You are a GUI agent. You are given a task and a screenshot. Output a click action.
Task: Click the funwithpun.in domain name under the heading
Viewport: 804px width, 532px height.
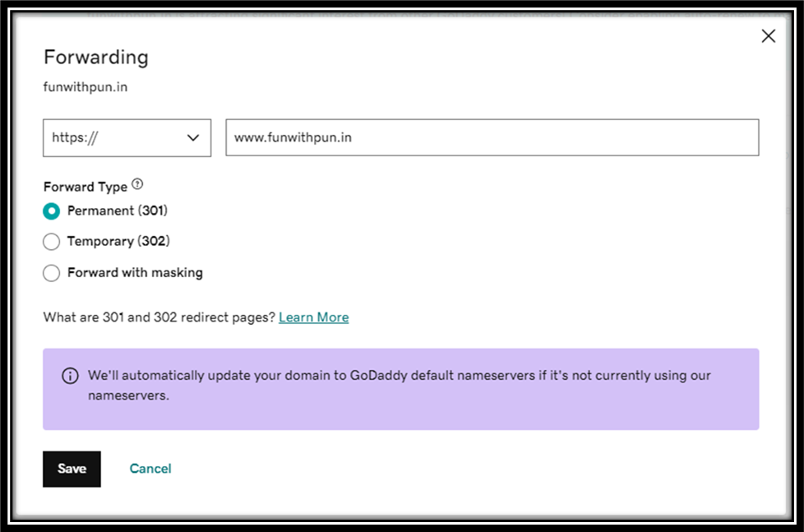(x=85, y=87)
